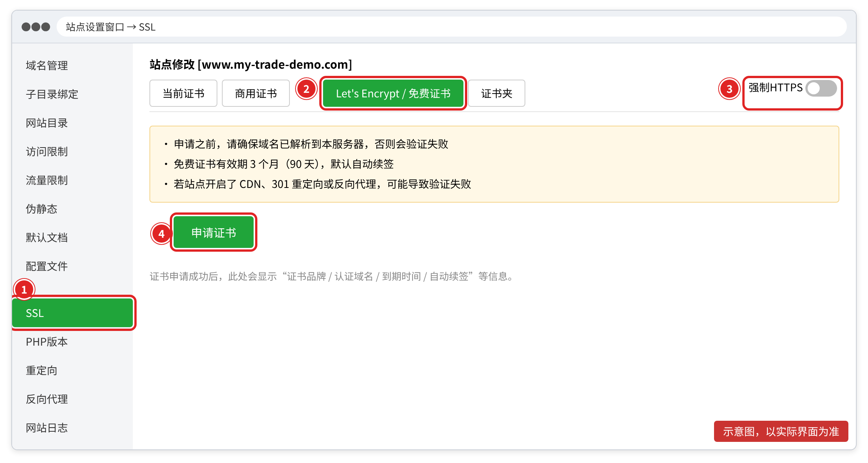Screen dimensions: 868x463
Task: Select Let's Encrypt / 免费证书 tab
Action: pyautogui.click(x=393, y=93)
